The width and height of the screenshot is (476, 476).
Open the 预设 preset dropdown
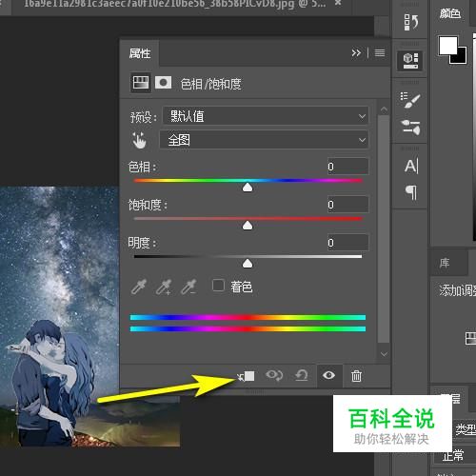266,116
